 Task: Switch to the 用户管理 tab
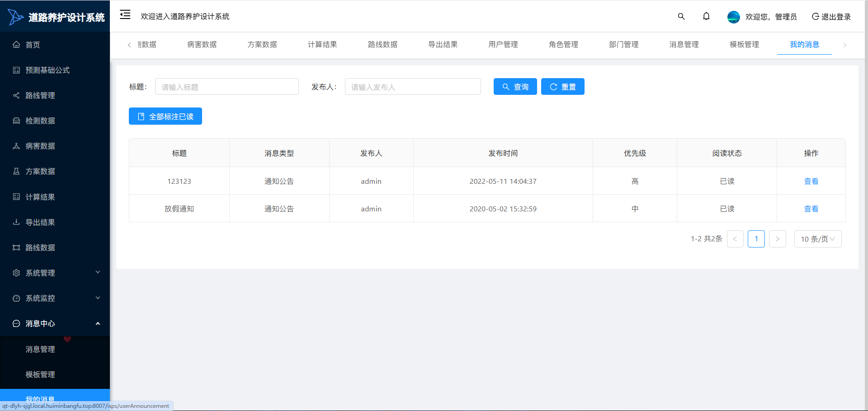pyautogui.click(x=503, y=44)
